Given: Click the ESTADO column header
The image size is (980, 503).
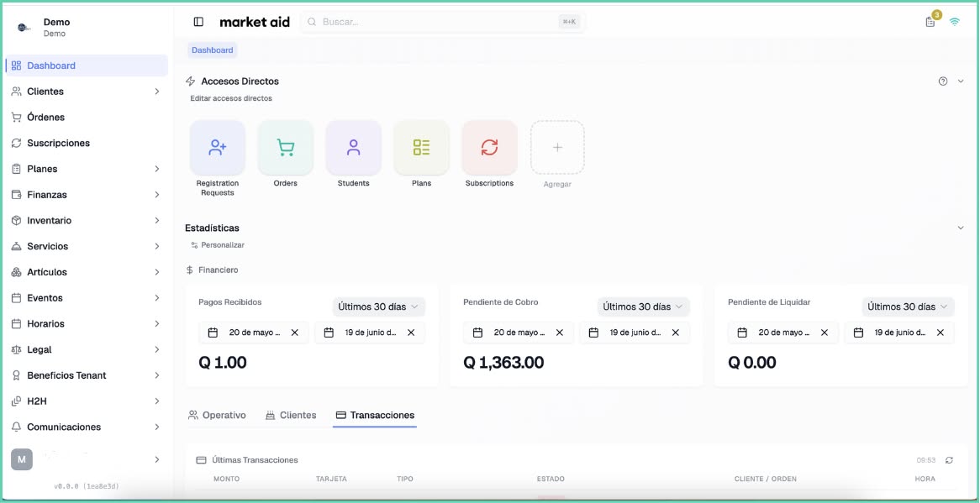Looking at the screenshot, I should [551, 479].
